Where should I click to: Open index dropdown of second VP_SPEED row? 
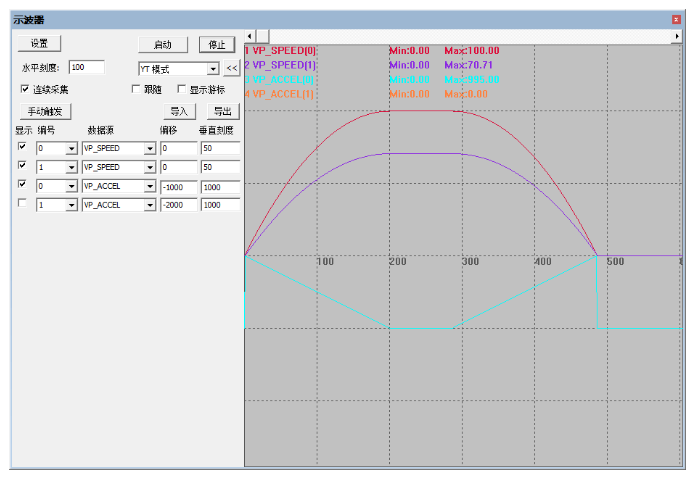(71, 167)
